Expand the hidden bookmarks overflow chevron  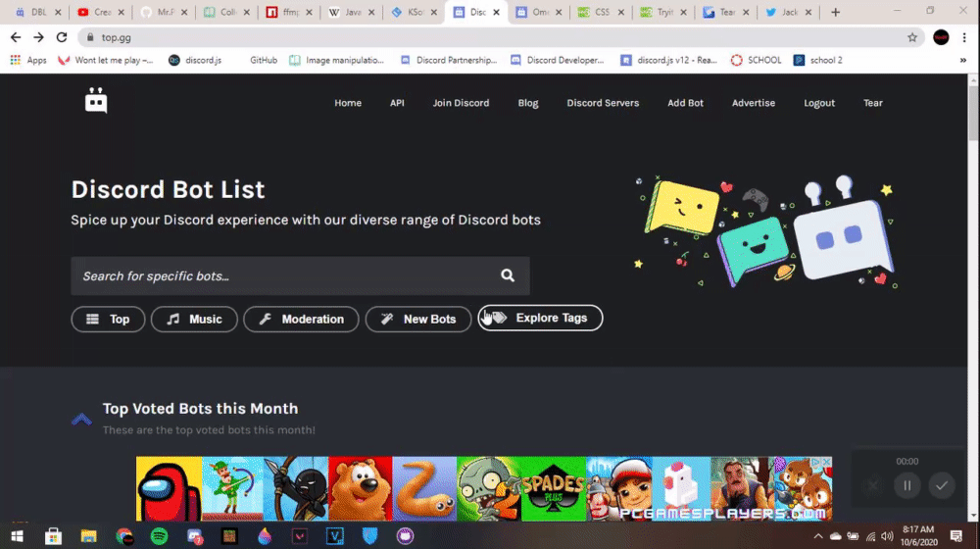pyautogui.click(x=963, y=60)
